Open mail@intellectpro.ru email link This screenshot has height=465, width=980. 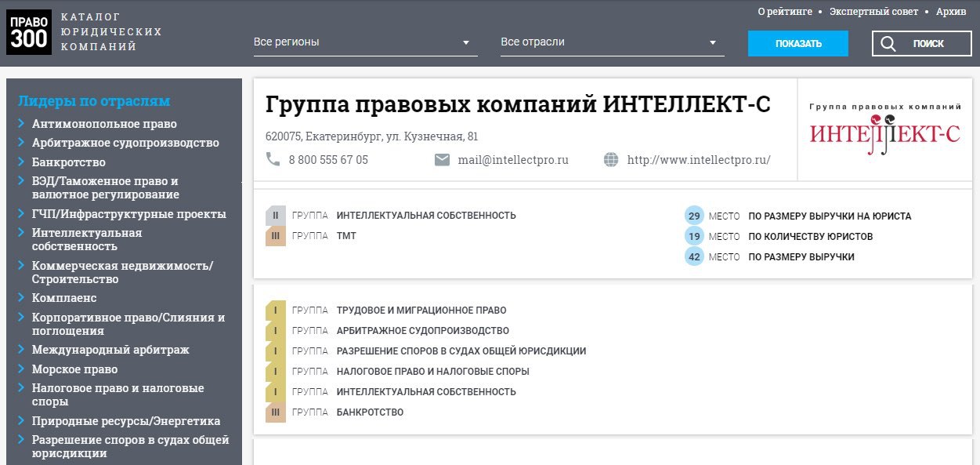(513, 160)
